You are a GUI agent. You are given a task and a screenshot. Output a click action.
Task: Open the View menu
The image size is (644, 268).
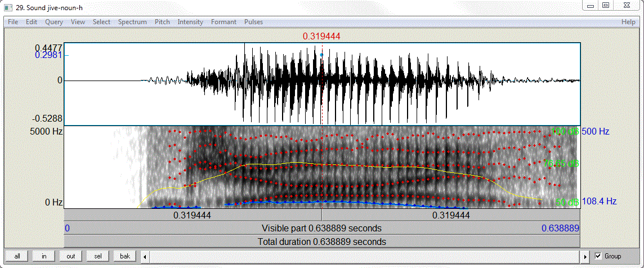click(x=78, y=22)
